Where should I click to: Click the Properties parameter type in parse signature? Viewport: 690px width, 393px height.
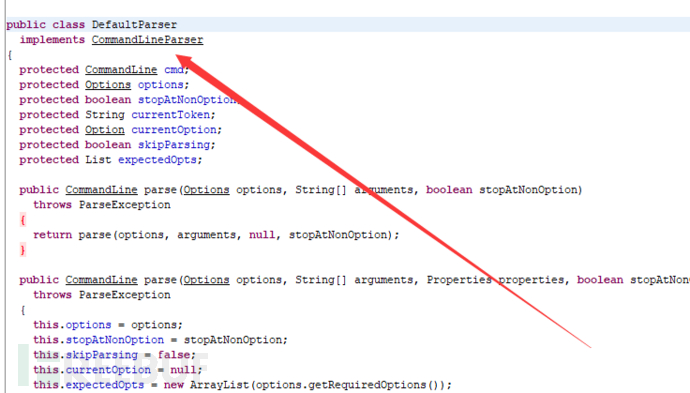click(459, 280)
